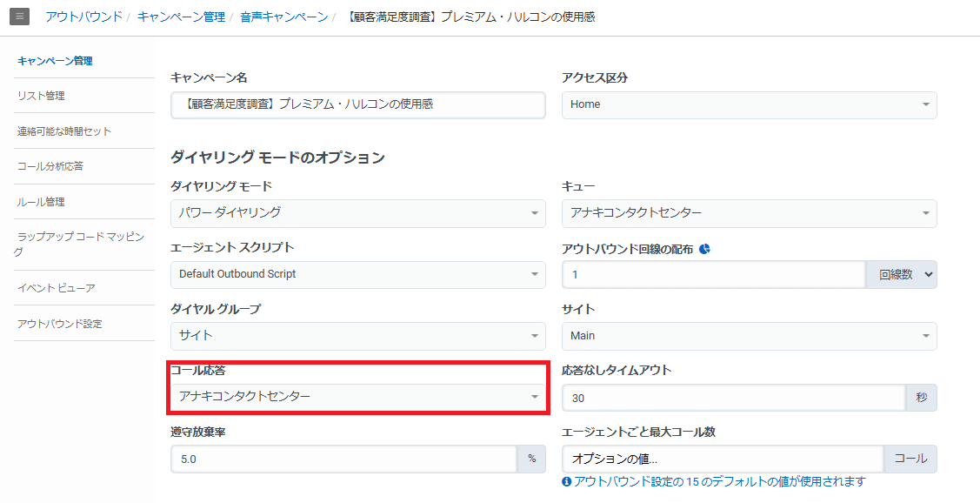Click the pie chart icon beside アウトバウンド回線の配布
The height and width of the screenshot is (503, 980).
point(704,249)
